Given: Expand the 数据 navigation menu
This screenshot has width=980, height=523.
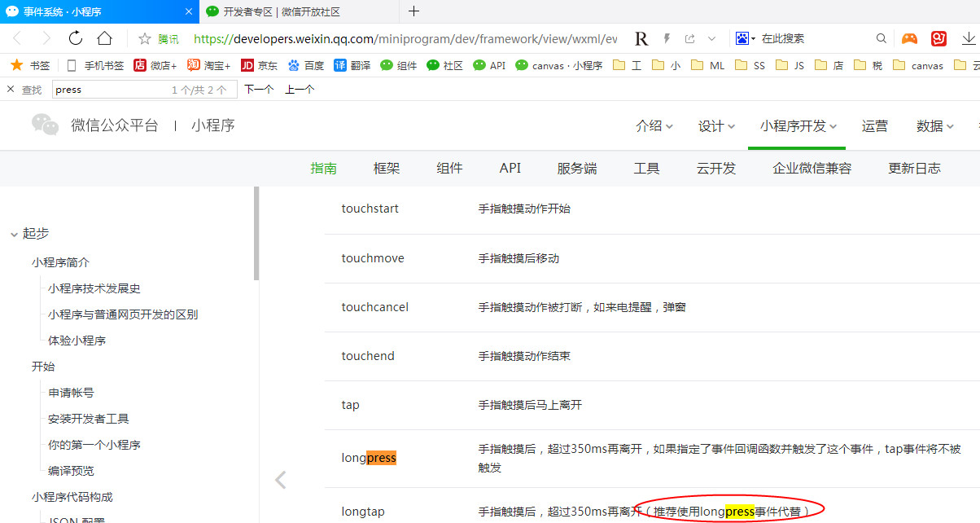Looking at the screenshot, I should coord(934,126).
